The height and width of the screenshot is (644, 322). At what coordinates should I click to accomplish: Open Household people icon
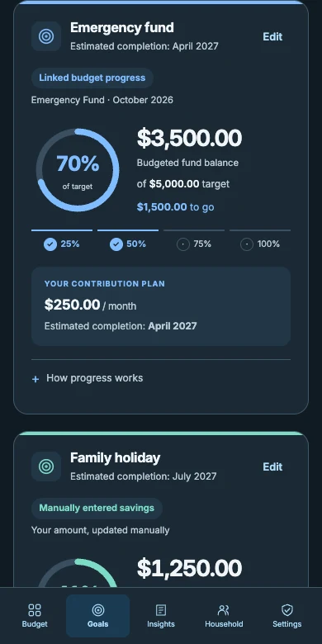[224, 610]
